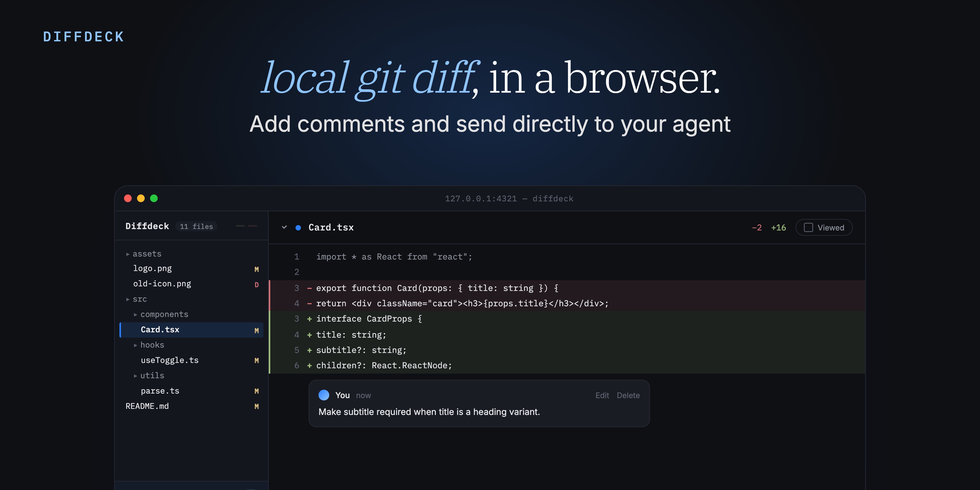Viewport: 980px width, 490px height.
Task: Click the M status badge on parse.ts
Action: 256,391
